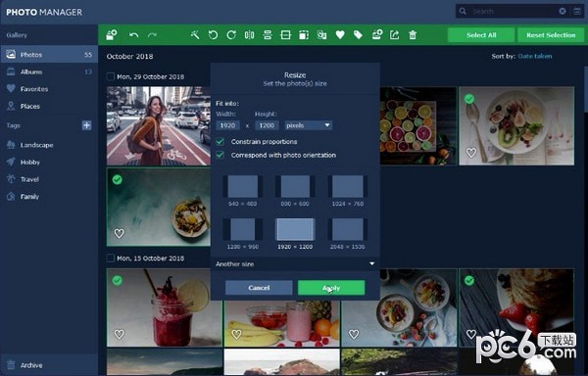Rotate selected photos counterclockwise
The height and width of the screenshot is (376, 588).
coord(213,35)
